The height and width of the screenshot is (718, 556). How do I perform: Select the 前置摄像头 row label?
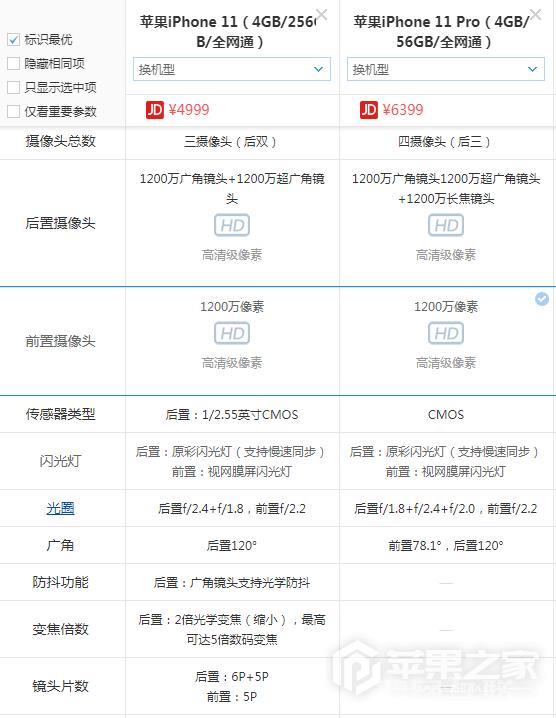(60, 341)
